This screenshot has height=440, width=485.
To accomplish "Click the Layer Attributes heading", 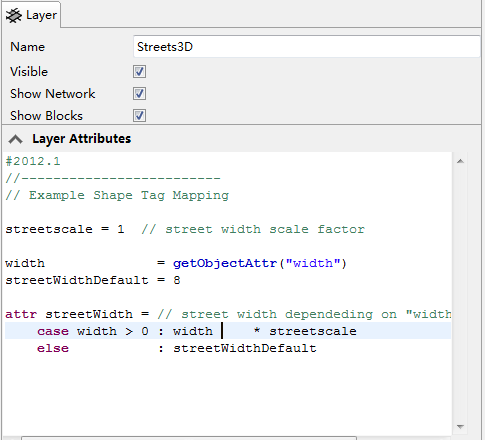I will pyautogui.click(x=82, y=139).
